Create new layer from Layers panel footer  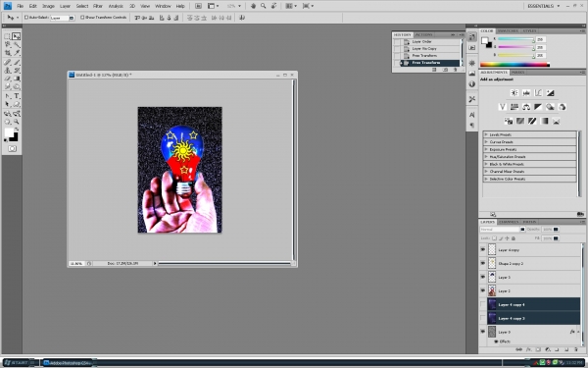point(566,349)
